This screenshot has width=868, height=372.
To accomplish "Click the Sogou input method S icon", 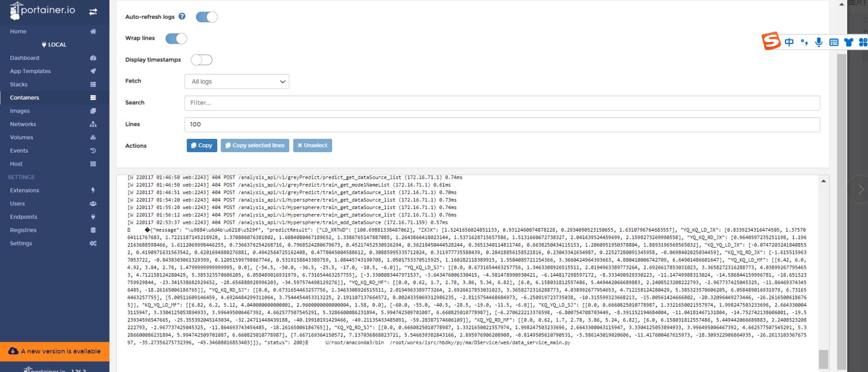I will [x=771, y=41].
